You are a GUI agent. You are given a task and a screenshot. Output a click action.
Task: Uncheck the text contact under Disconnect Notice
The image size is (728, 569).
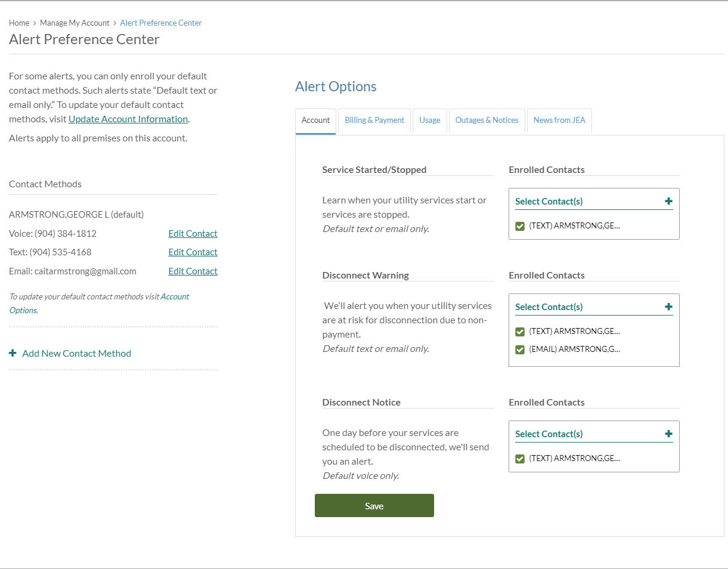(x=520, y=459)
